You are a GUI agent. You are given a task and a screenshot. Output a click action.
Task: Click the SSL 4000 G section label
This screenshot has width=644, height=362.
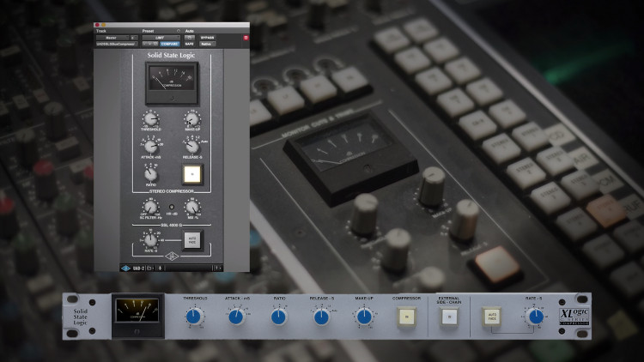[171, 225]
